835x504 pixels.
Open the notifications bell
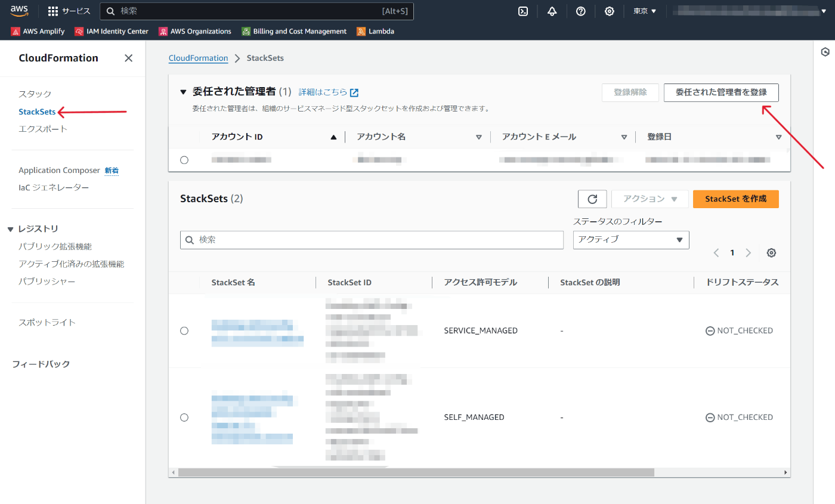[552, 11]
